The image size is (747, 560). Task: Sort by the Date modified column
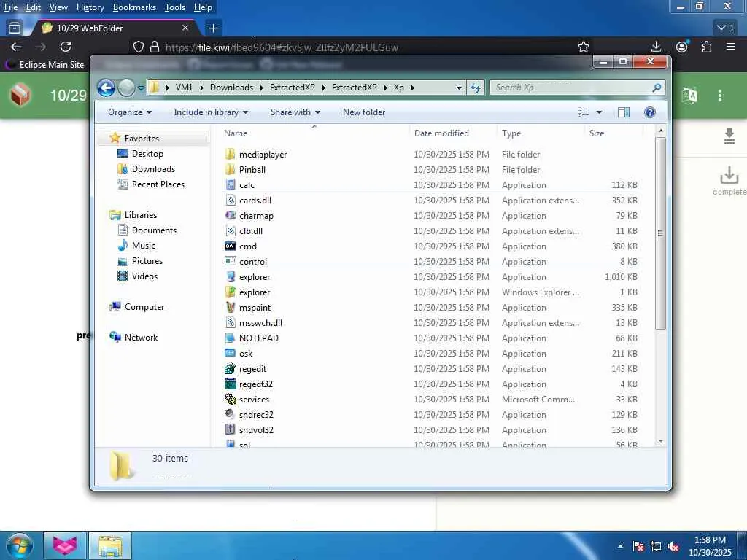pyautogui.click(x=441, y=133)
